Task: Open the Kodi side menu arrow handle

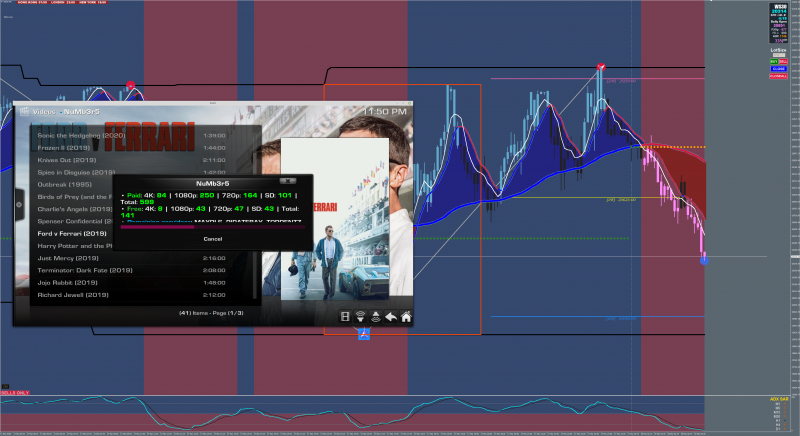Action: (19, 204)
